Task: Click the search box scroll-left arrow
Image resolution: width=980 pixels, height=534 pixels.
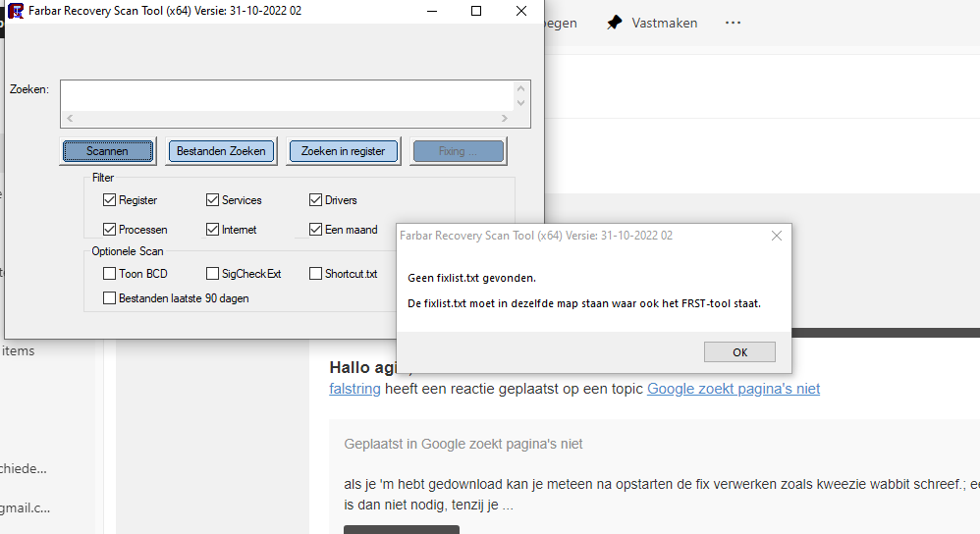Action: pos(70,118)
